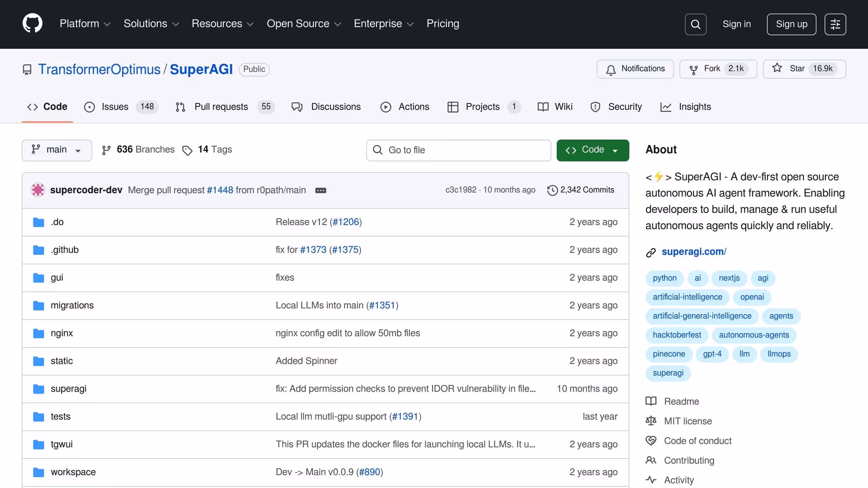Click the GitHub logo icon
Image resolution: width=868 pixels, height=488 pixels.
[32, 24]
